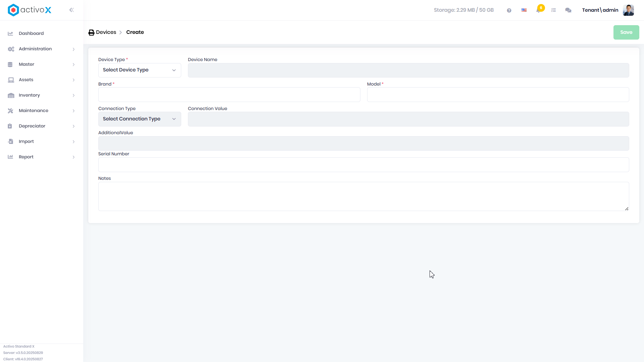The image size is (644, 362).
Task: Change language via the flag icon
Action: pos(524,10)
